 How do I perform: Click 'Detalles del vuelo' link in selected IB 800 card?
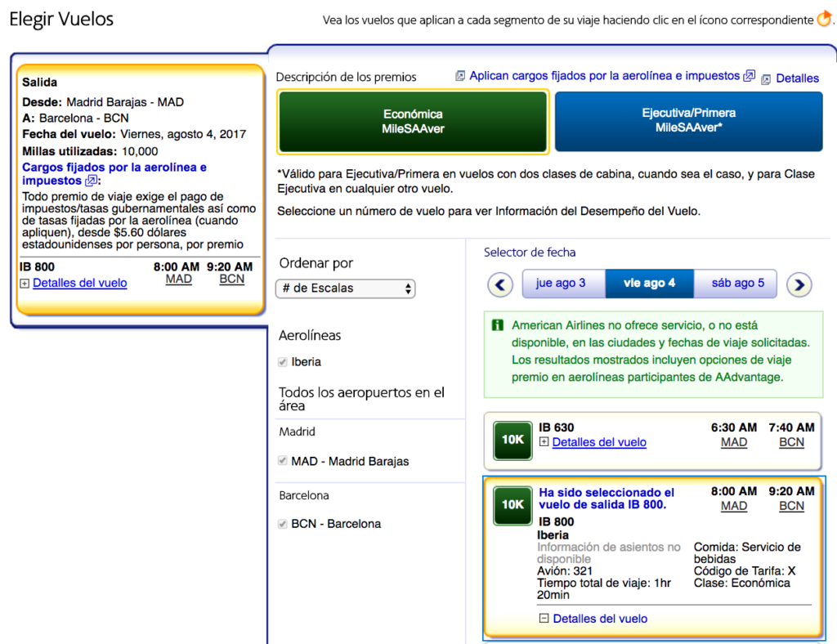600,619
